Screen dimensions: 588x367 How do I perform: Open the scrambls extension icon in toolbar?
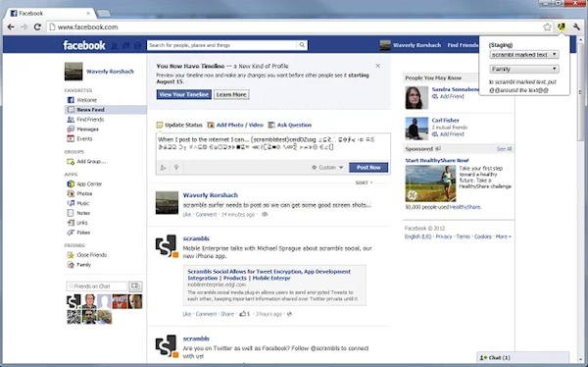(562, 26)
